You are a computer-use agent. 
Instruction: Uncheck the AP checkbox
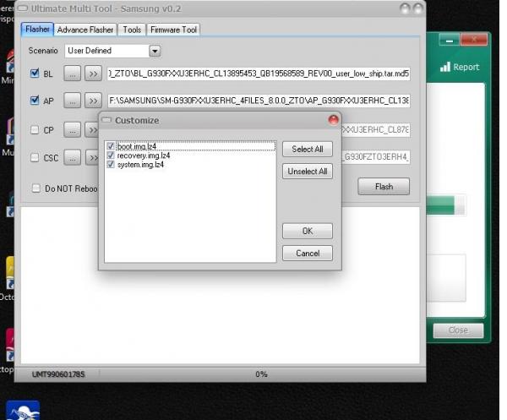point(35,101)
